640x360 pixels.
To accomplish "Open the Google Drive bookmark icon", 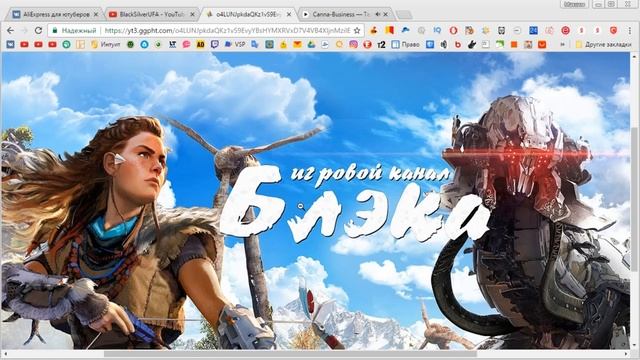I will point(311,44).
